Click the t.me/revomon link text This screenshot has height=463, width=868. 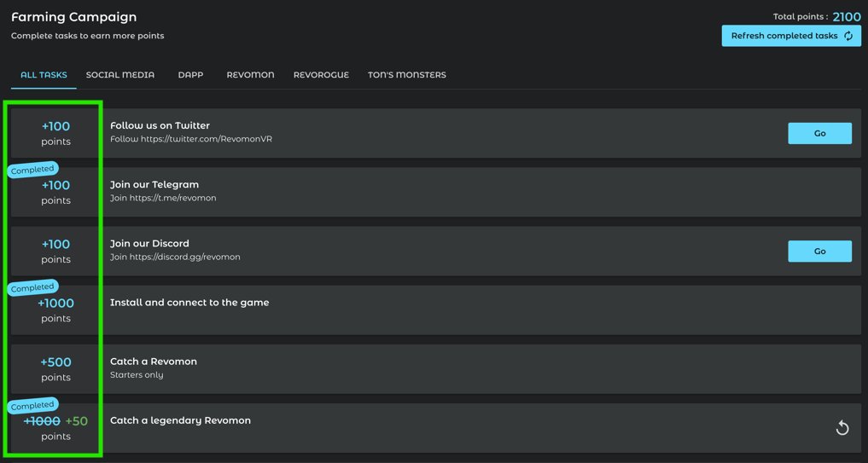click(x=172, y=198)
